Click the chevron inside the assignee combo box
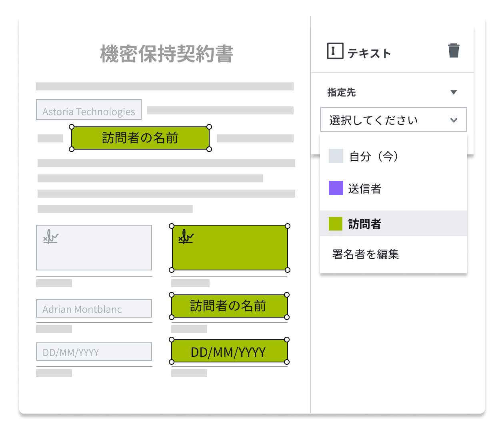Image resolution: width=504 pixels, height=432 pixels. pyautogui.click(x=454, y=120)
